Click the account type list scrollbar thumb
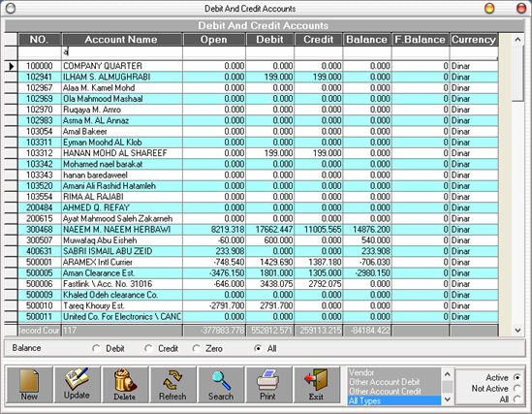Image resolution: width=532 pixels, height=414 pixels. (447, 386)
